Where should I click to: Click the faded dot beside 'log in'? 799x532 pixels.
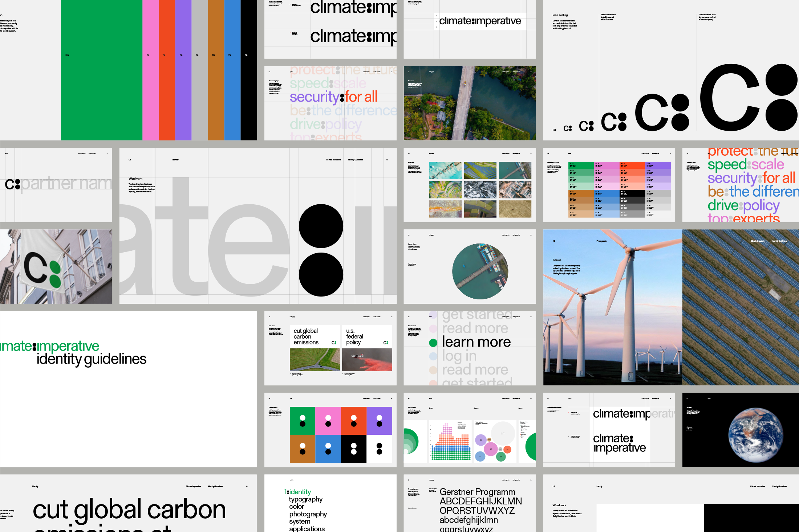click(433, 356)
